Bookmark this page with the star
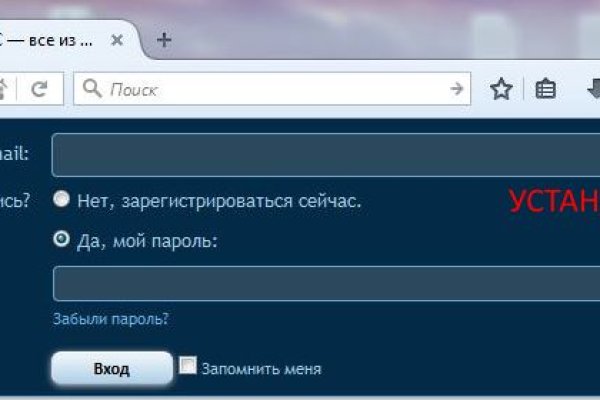The image size is (600, 400). click(x=501, y=89)
